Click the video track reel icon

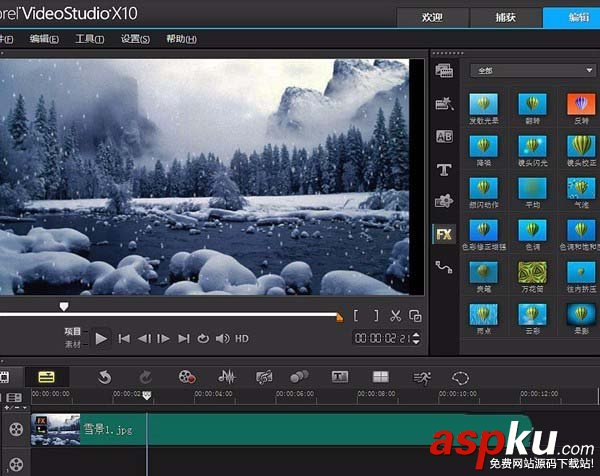[x=16, y=429]
